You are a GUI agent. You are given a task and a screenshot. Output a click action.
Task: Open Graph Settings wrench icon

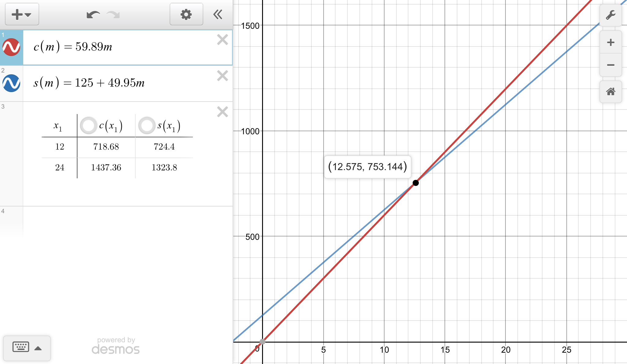point(610,15)
